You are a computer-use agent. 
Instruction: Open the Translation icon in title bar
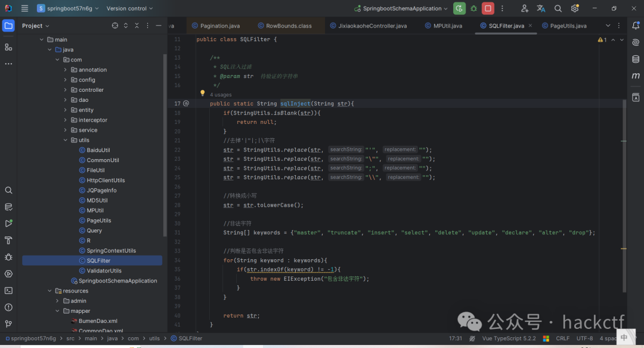pos(542,8)
